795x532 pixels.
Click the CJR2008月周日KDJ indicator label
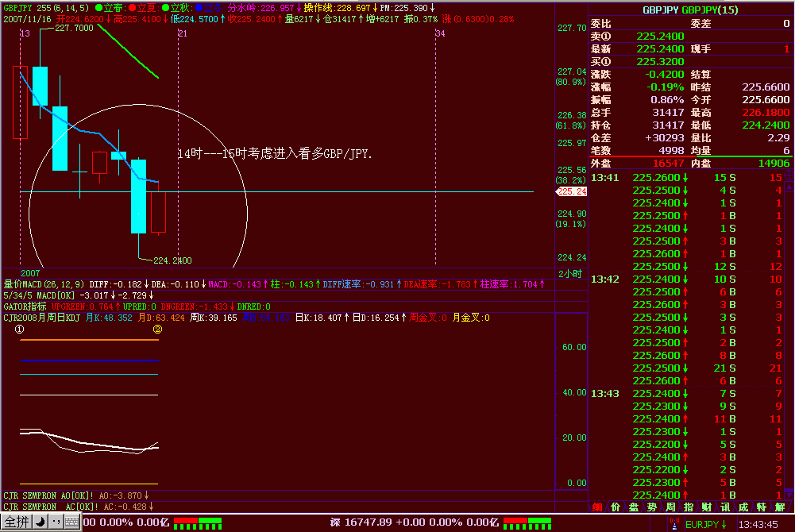point(41,318)
